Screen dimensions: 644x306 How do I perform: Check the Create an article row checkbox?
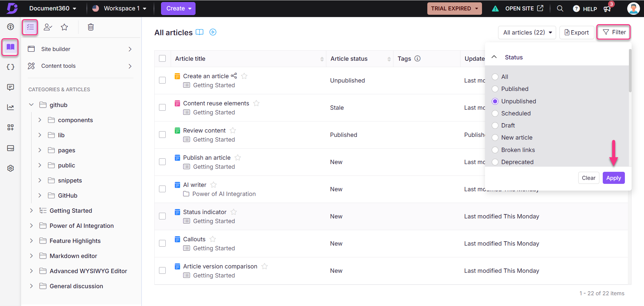coord(162,80)
